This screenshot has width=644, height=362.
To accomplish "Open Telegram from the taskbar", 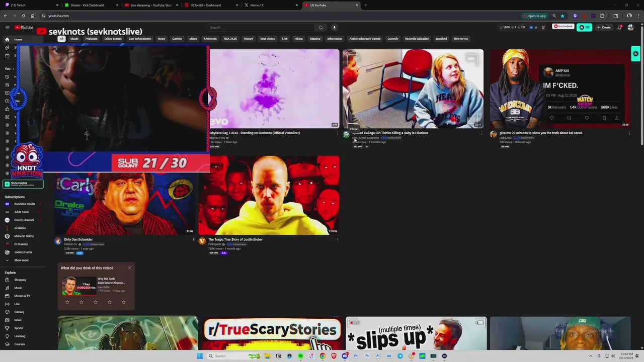I will pos(400,356).
